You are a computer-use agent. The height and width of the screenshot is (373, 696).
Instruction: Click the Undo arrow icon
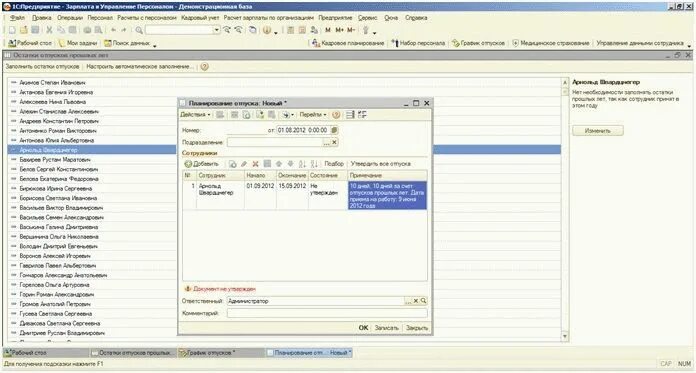coord(114,30)
